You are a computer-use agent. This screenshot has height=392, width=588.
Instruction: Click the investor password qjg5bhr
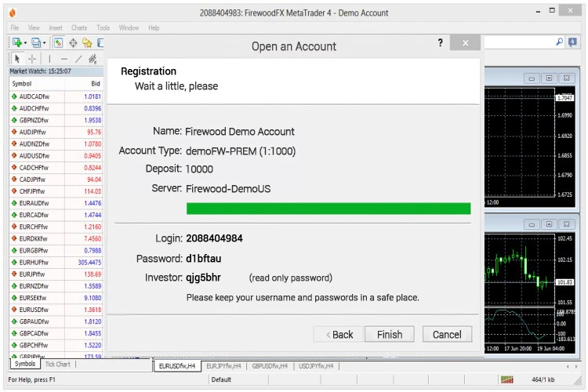pos(203,278)
